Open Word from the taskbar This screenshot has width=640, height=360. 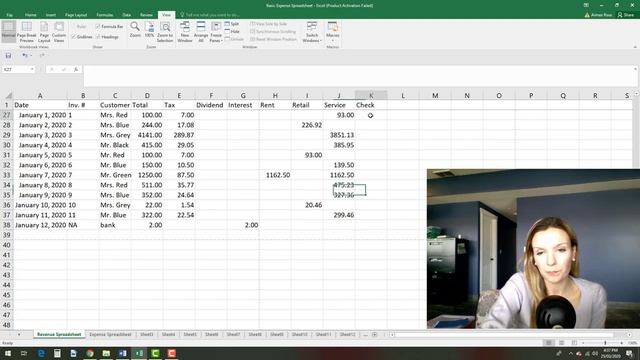122,353
